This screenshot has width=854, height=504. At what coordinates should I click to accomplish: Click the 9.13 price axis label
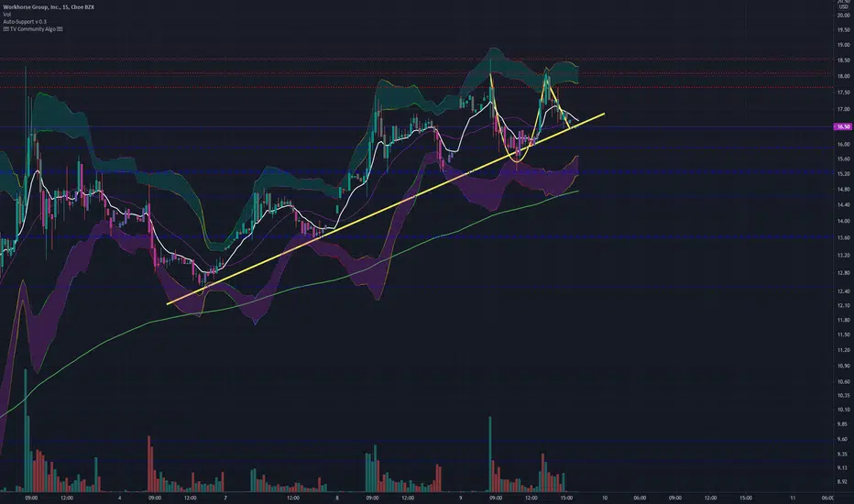click(x=843, y=468)
